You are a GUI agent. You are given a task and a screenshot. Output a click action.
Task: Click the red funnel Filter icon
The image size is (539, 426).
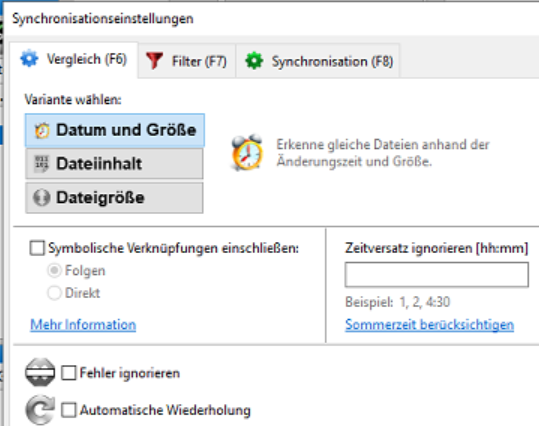click(x=154, y=61)
